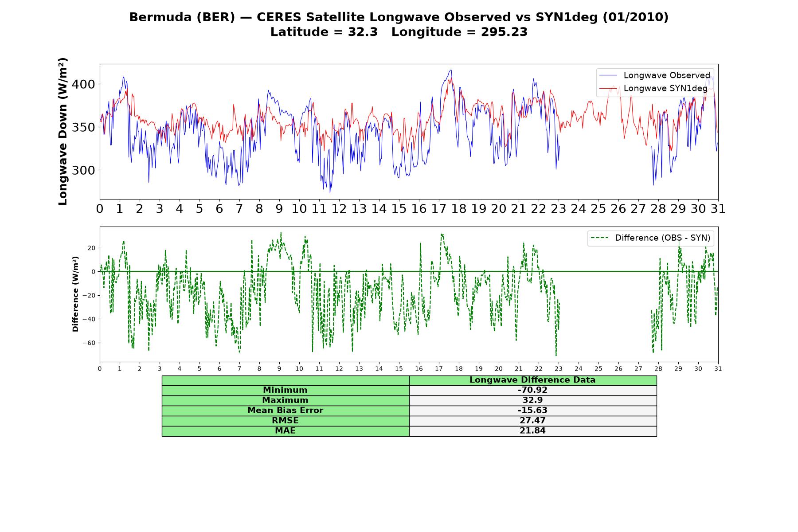
Task: Click day 17 tick on upper chart
Action: [x=438, y=209]
